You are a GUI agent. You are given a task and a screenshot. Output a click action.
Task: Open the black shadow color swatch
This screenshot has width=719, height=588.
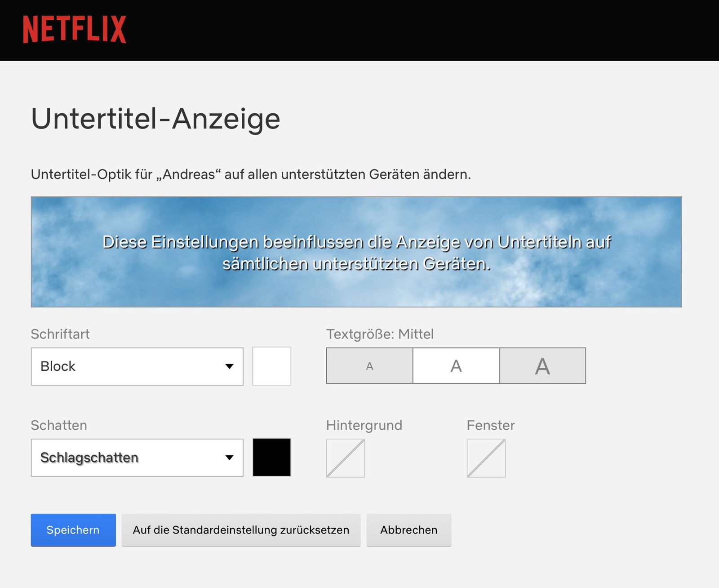point(271,457)
